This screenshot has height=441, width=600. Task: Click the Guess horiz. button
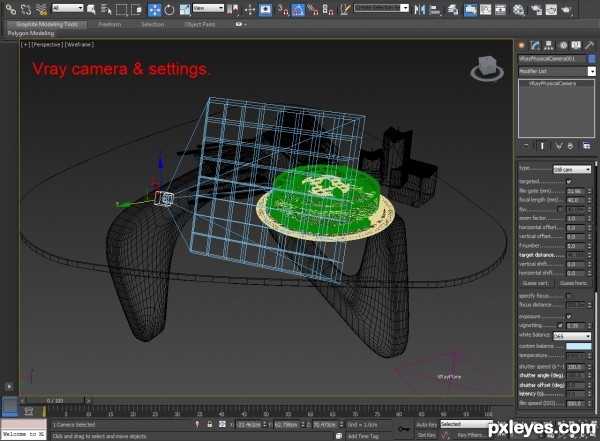pos(573,283)
